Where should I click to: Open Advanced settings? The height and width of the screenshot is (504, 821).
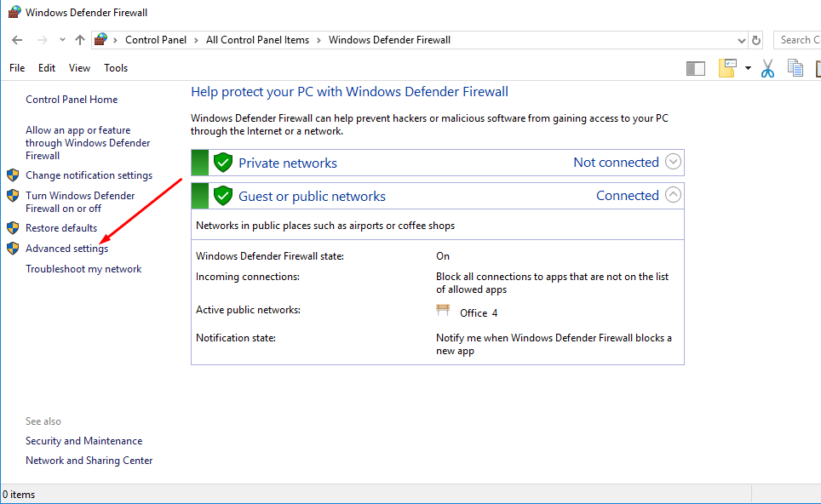click(x=67, y=249)
